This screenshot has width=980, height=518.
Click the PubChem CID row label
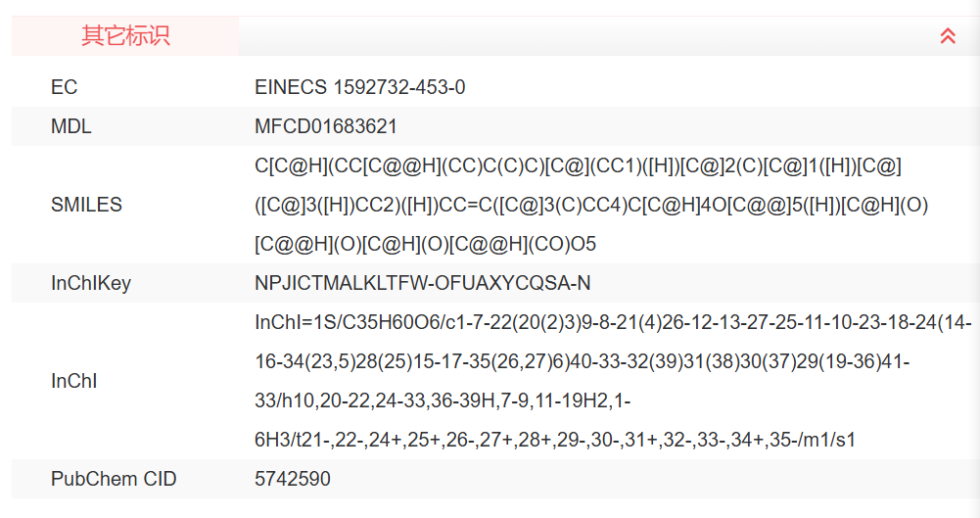pos(114,479)
